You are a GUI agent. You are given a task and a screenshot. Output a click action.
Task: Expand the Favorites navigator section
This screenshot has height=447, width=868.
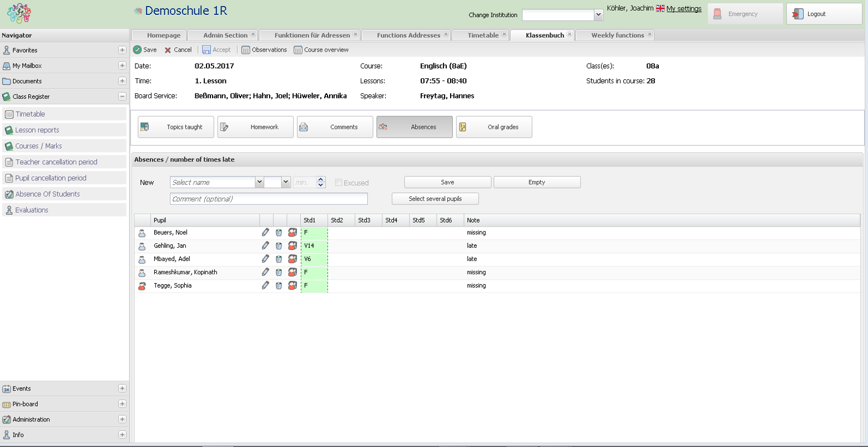pyautogui.click(x=122, y=50)
